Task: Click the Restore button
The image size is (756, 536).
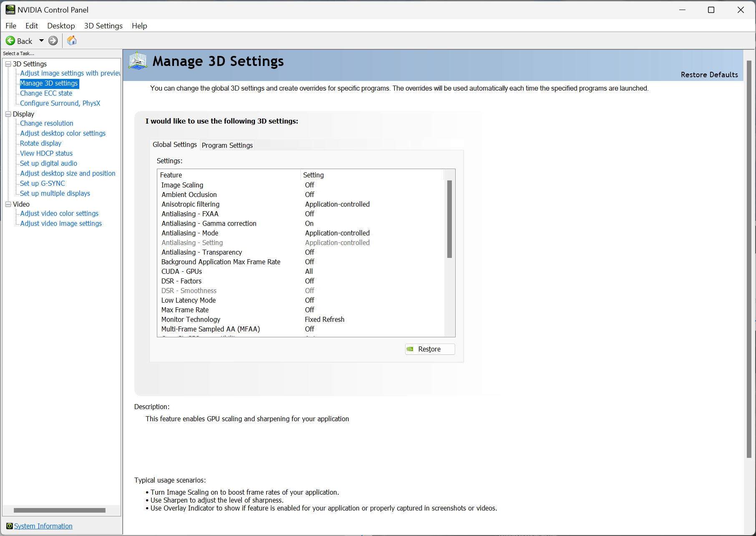Action: (430, 349)
